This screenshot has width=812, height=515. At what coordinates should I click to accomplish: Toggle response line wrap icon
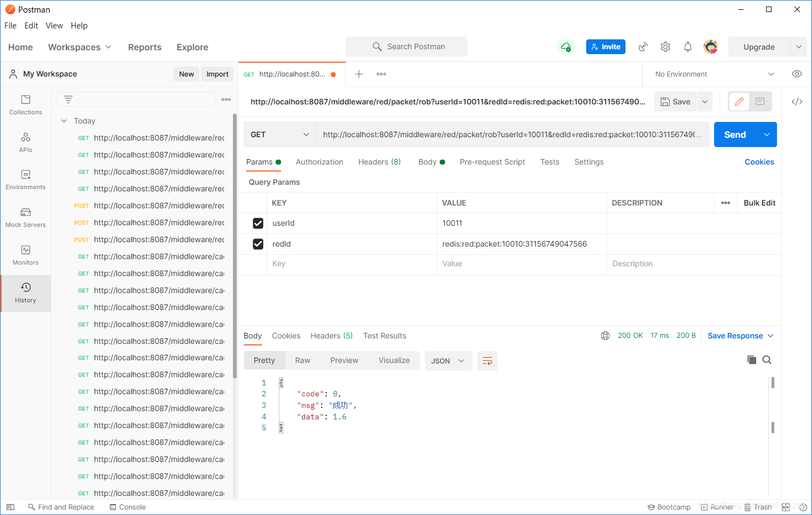click(487, 361)
